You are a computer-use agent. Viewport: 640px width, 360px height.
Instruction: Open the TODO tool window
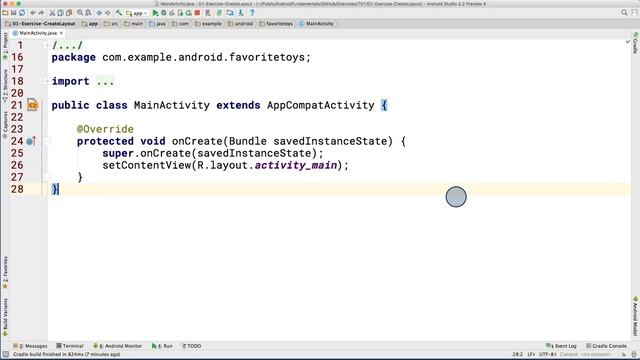[x=191, y=346]
